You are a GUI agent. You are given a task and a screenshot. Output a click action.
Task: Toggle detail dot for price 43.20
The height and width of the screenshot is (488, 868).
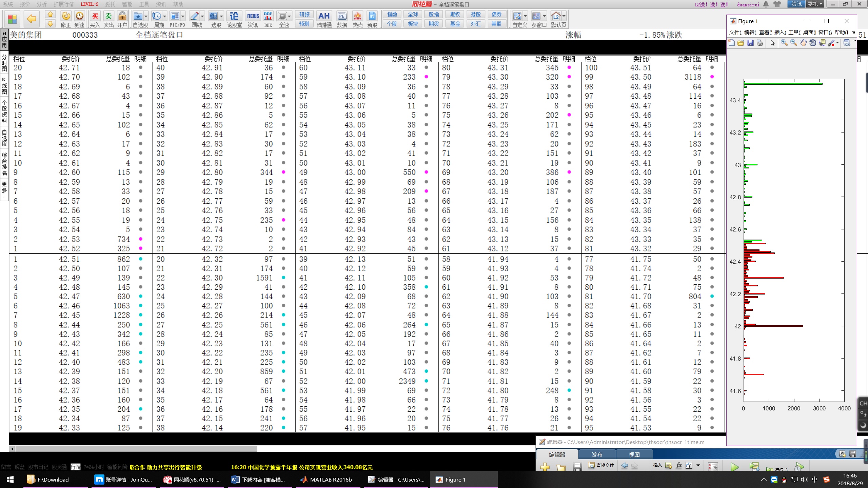tap(569, 172)
